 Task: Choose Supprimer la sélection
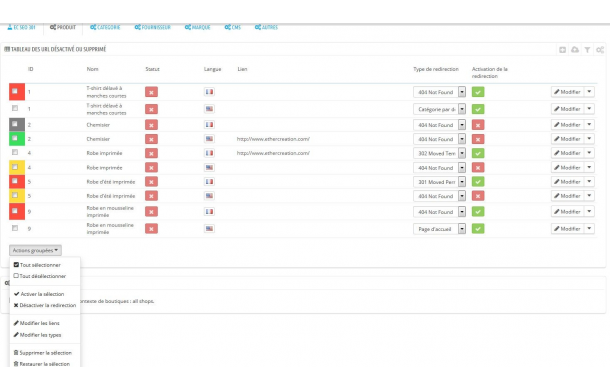tap(43, 353)
